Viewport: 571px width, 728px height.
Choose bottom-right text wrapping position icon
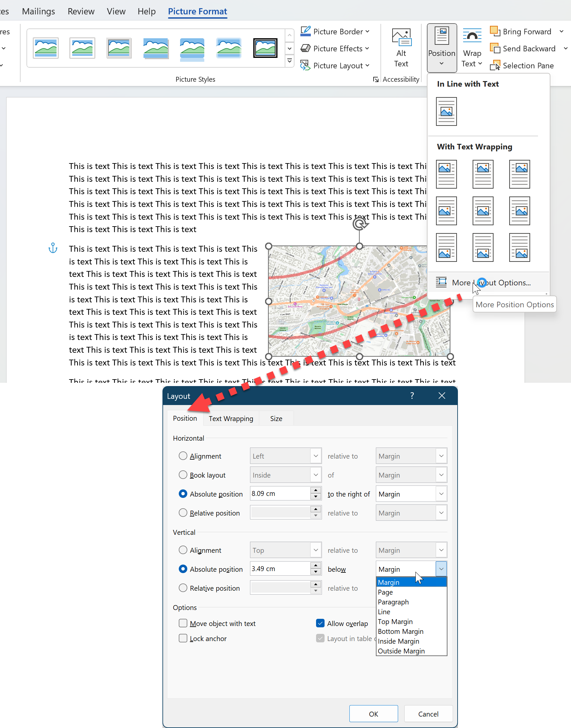point(519,247)
